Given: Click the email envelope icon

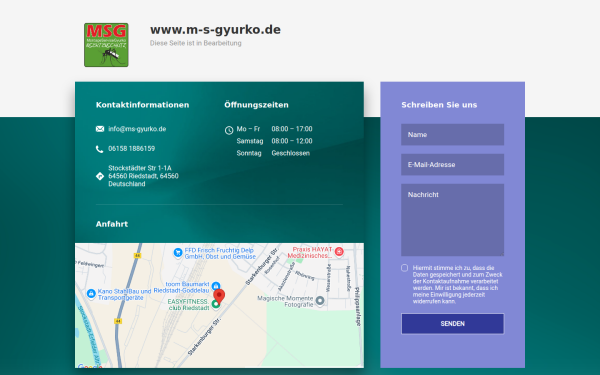Looking at the screenshot, I should (100, 129).
